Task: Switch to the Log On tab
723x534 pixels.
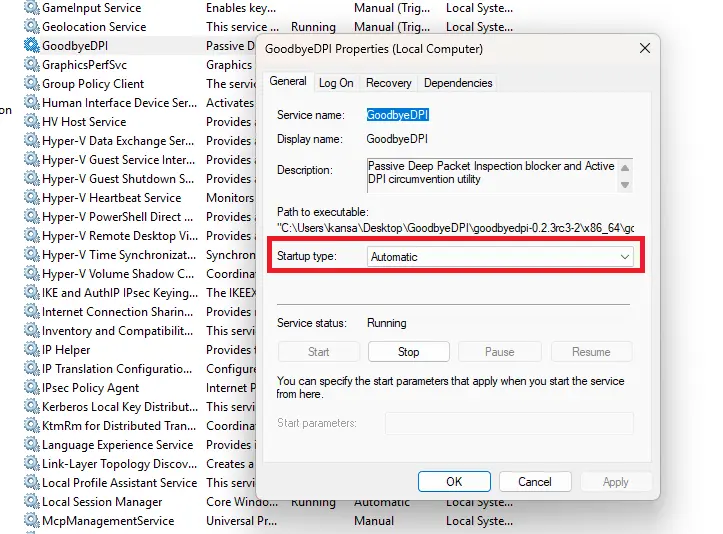Action: pyautogui.click(x=336, y=83)
